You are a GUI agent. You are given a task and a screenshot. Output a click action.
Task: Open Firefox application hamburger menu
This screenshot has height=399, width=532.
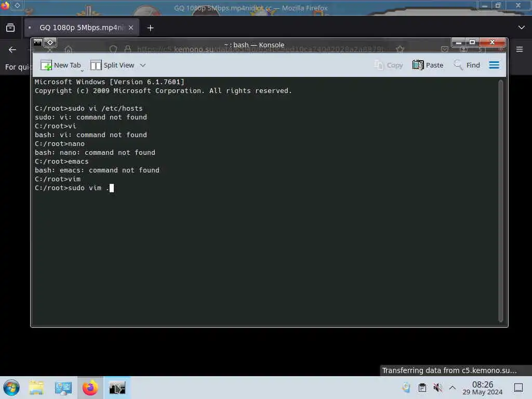coord(520,49)
